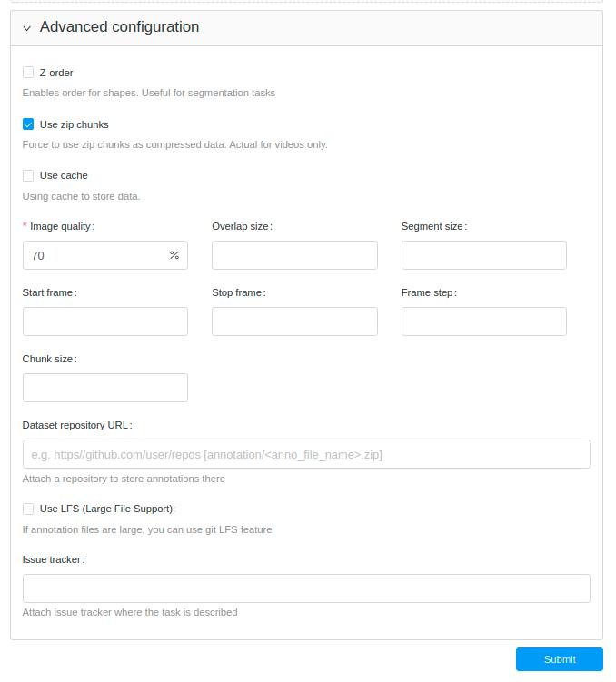Viewport: 616px width, 682px height.
Task: Enable the Use cache checkbox
Action: [x=28, y=175]
